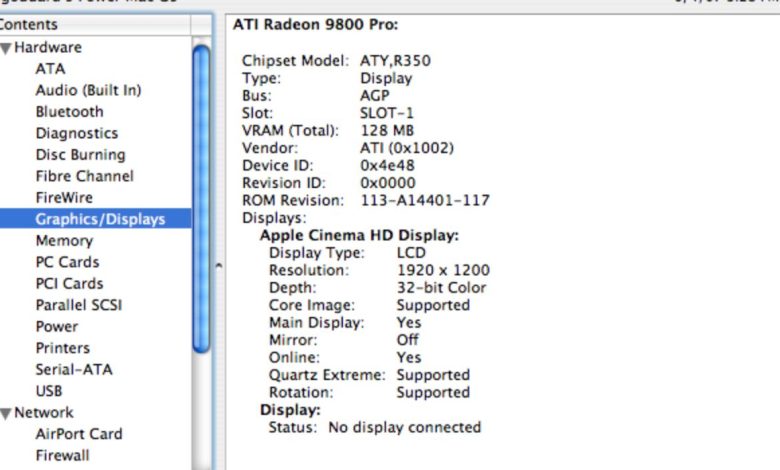Screen dimensions: 780x470
Task: Select Serial-ATA in the sidebar
Action: click(74, 370)
